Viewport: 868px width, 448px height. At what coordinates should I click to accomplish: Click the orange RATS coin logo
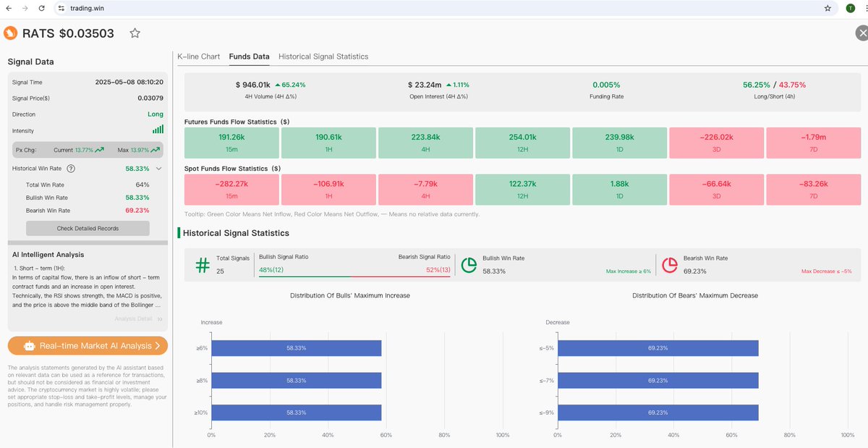click(x=11, y=33)
